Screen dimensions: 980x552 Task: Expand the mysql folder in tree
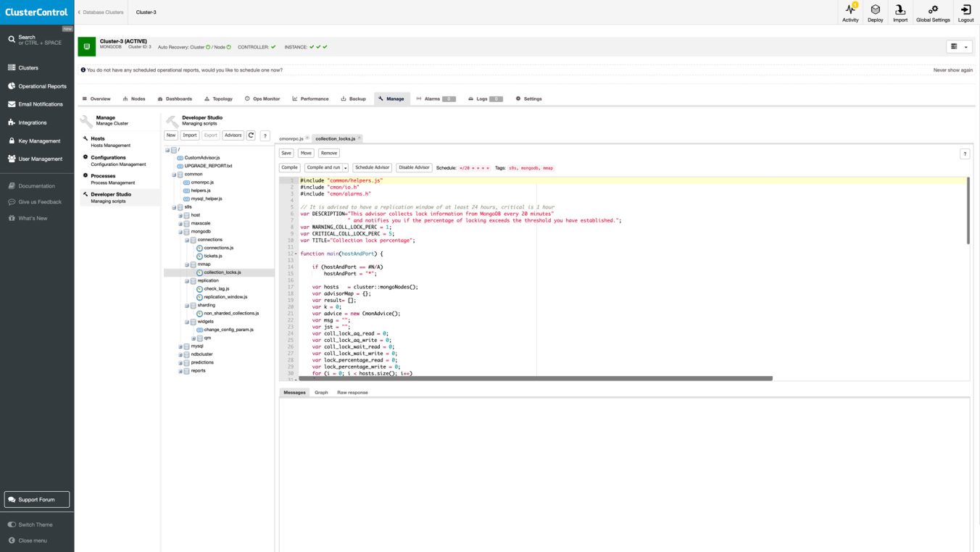(180, 346)
